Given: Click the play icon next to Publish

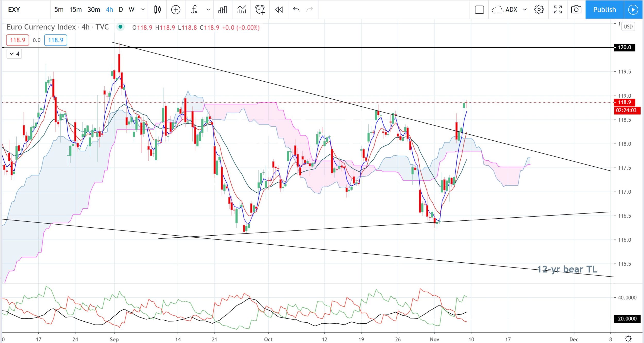Looking at the screenshot, I should 633,10.
